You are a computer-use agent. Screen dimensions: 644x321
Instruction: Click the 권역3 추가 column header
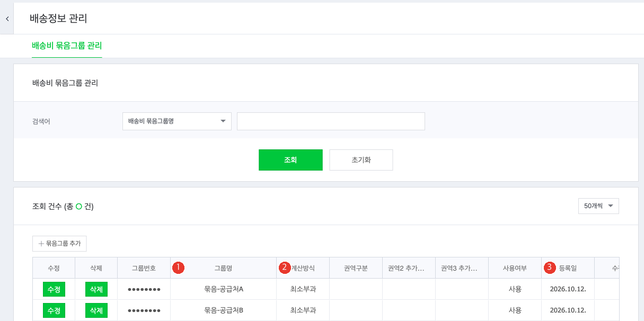462,268
